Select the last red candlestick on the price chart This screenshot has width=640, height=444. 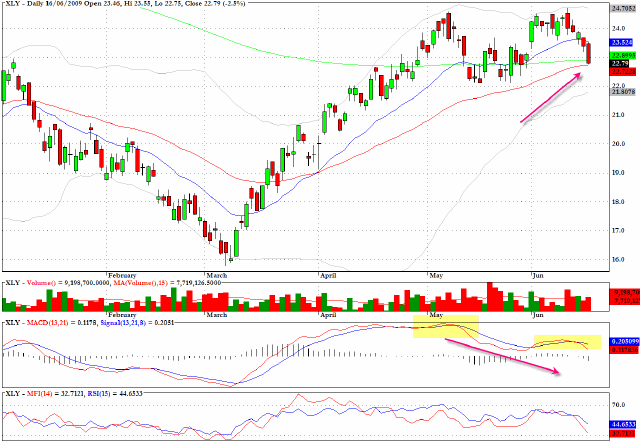588,53
